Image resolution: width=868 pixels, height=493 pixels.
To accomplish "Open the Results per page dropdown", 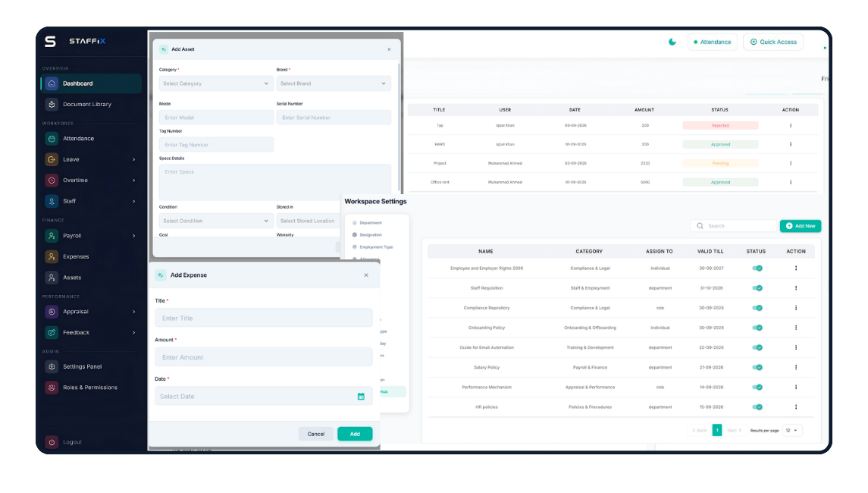I will tap(792, 430).
